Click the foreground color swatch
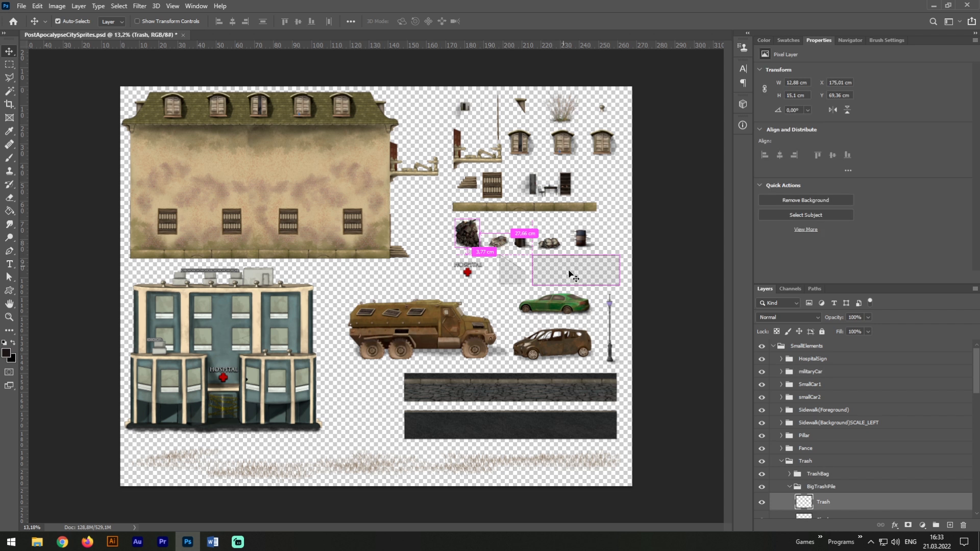980x551 pixels. click(x=6, y=353)
